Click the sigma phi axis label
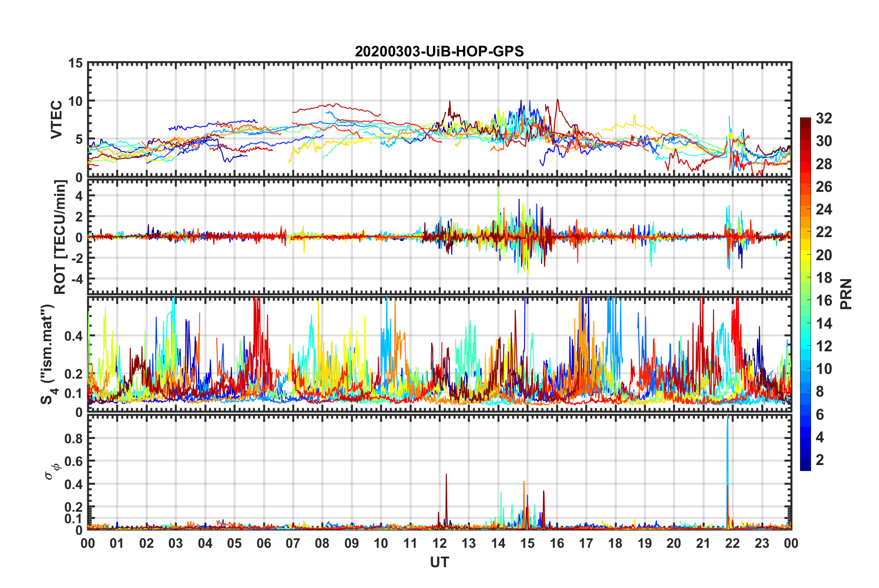Viewport: 879px width, 588px height. click(x=52, y=472)
